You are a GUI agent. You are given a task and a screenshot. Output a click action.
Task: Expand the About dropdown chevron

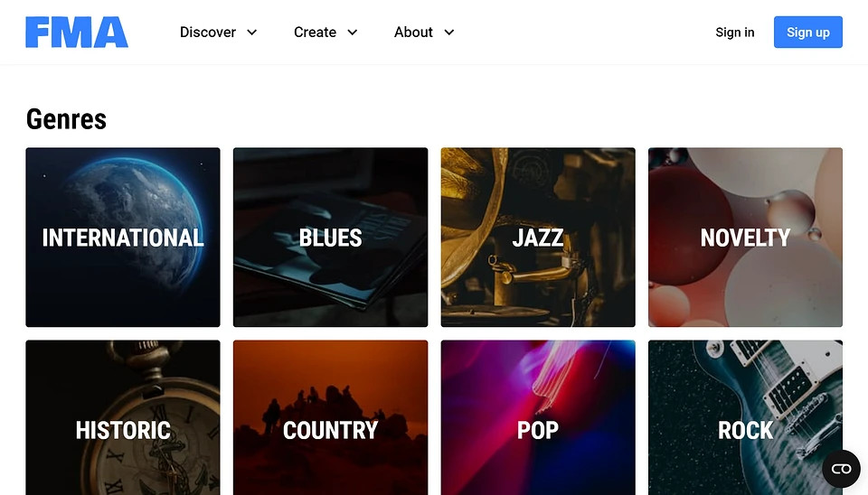(x=449, y=33)
